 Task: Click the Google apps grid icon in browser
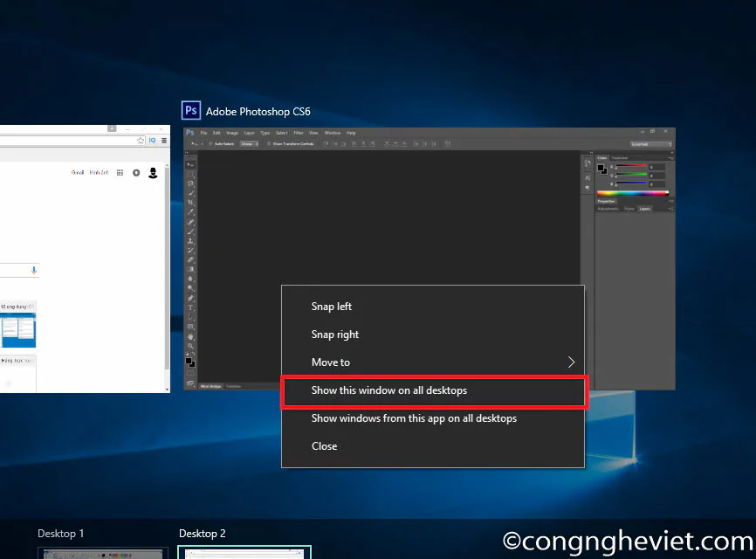[120, 173]
